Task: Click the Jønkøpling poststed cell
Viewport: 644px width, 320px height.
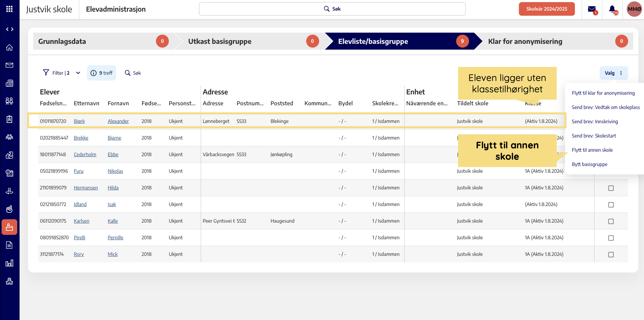Action: [x=281, y=154]
